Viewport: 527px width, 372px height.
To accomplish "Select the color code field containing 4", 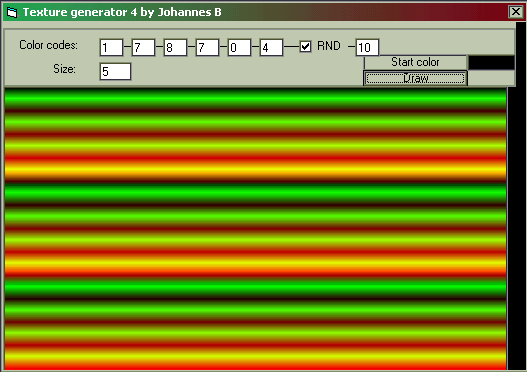I will [x=271, y=47].
